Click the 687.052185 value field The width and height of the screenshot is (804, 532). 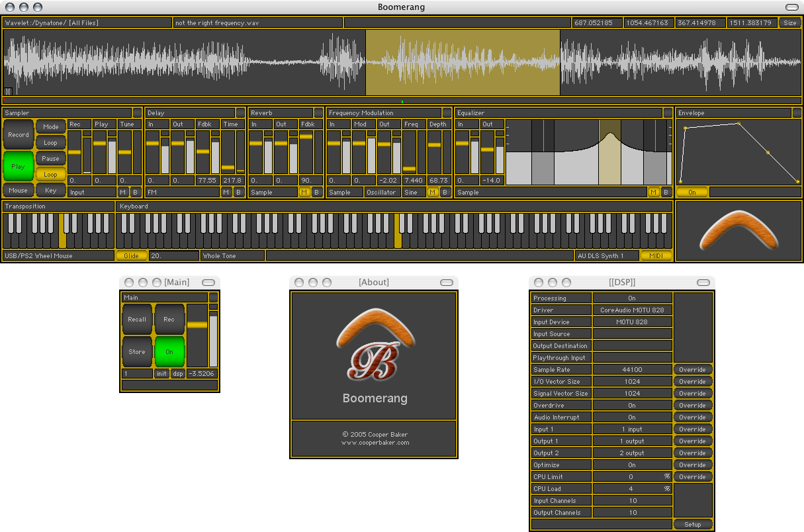(598, 23)
